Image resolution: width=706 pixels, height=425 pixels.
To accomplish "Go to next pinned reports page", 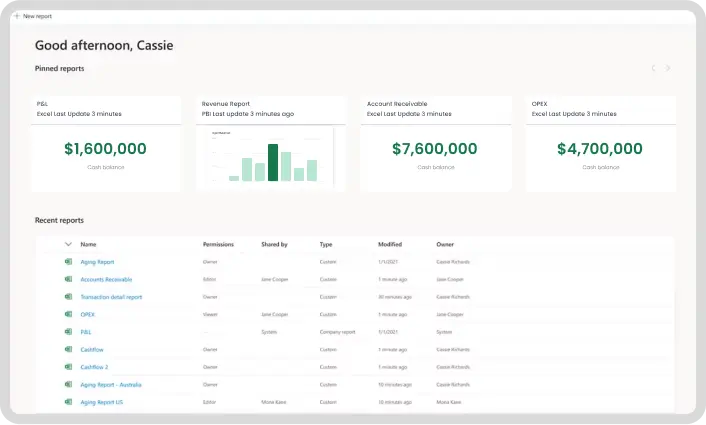I will [x=668, y=68].
